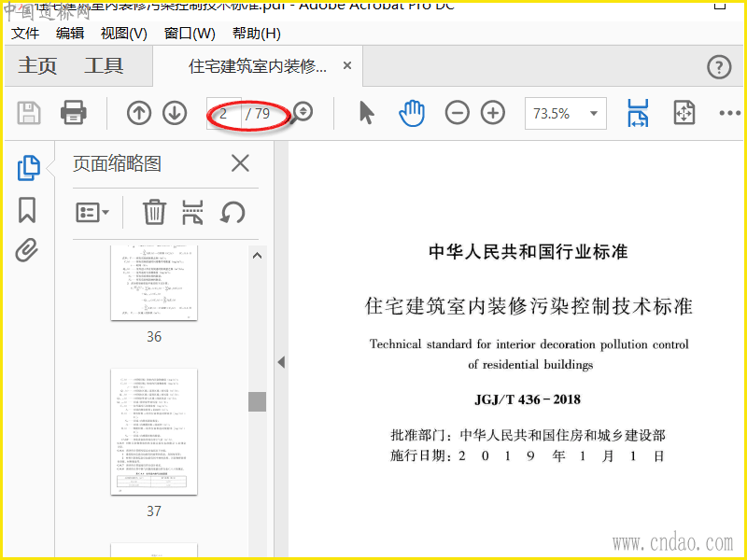Open the 文件 menu

click(x=25, y=34)
